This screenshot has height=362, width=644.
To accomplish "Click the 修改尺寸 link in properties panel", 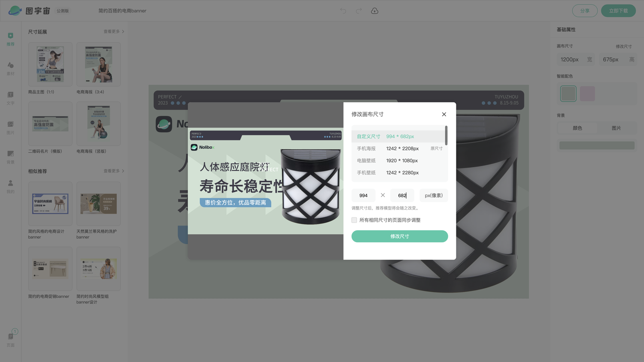I will click(623, 46).
